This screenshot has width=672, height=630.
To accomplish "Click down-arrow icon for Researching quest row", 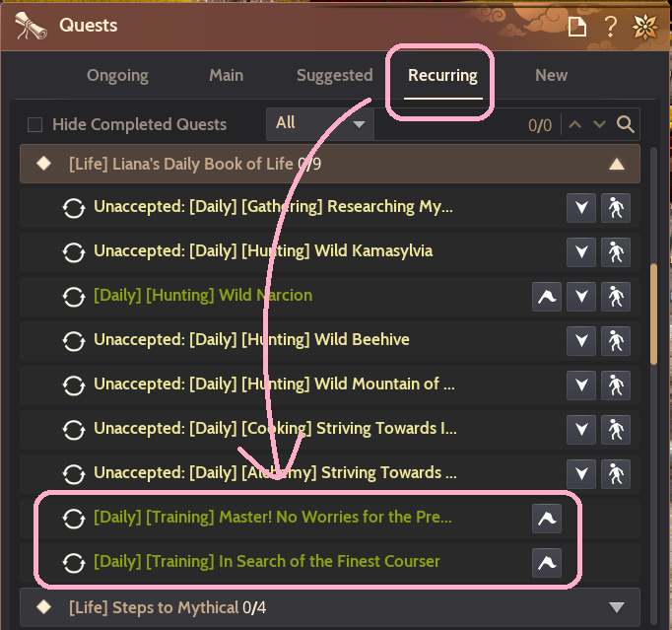I will pyautogui.click(x=581, y=207).
